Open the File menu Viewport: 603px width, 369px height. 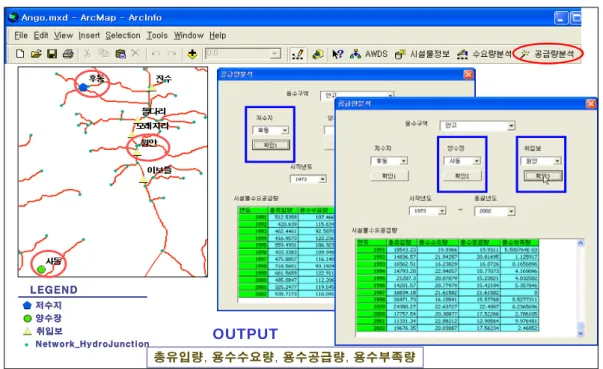click(21, 35)
